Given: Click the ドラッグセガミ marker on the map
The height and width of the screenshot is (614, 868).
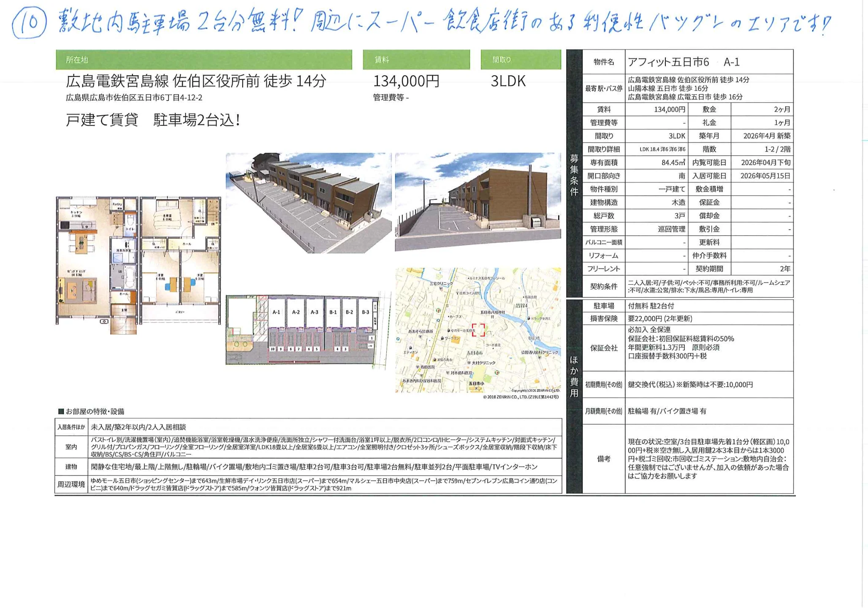Looking at the screenshot, I should pos(529,319).
